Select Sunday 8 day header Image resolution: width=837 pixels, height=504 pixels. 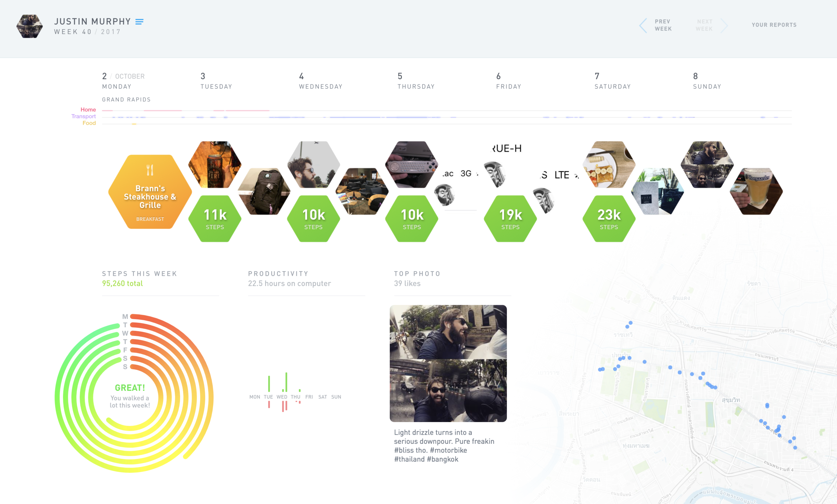coord(707,81)
